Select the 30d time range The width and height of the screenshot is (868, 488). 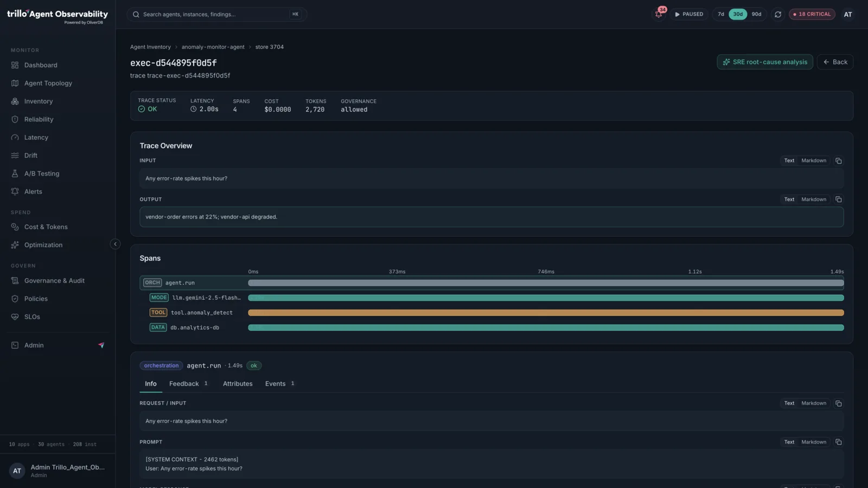coord(738,14)
